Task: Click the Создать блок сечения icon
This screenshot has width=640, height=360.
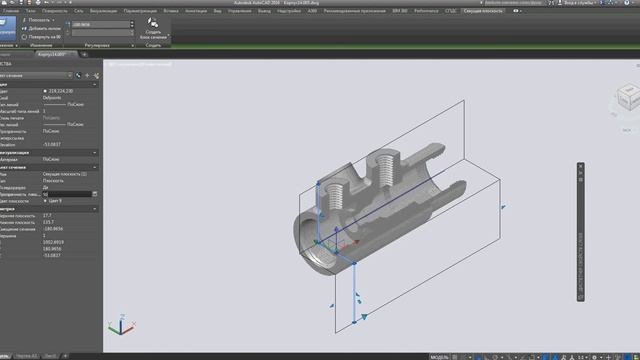Action: 153,23
